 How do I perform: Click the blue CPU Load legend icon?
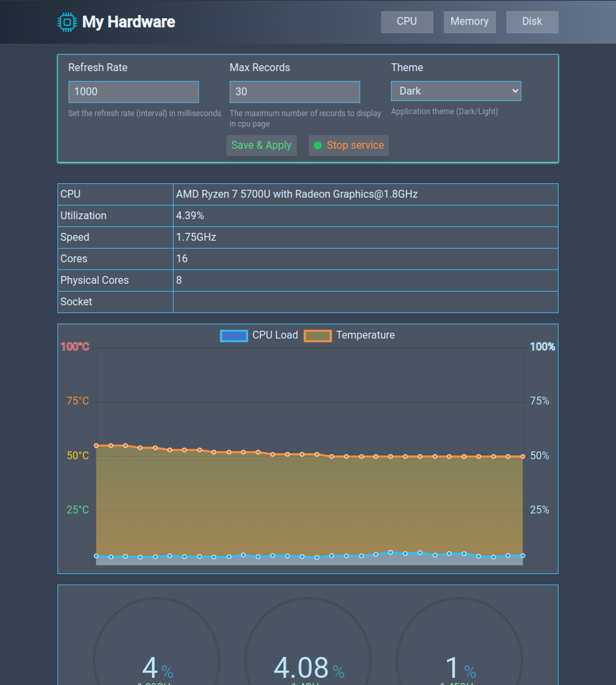pyautogui.click(x=234, y=335)
